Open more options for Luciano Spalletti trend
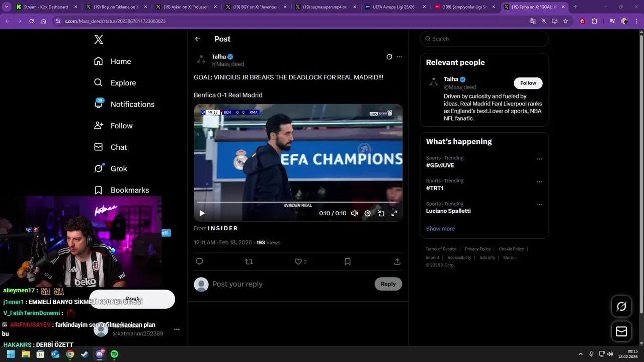644x362 pixels. click(x=539, y=205)
